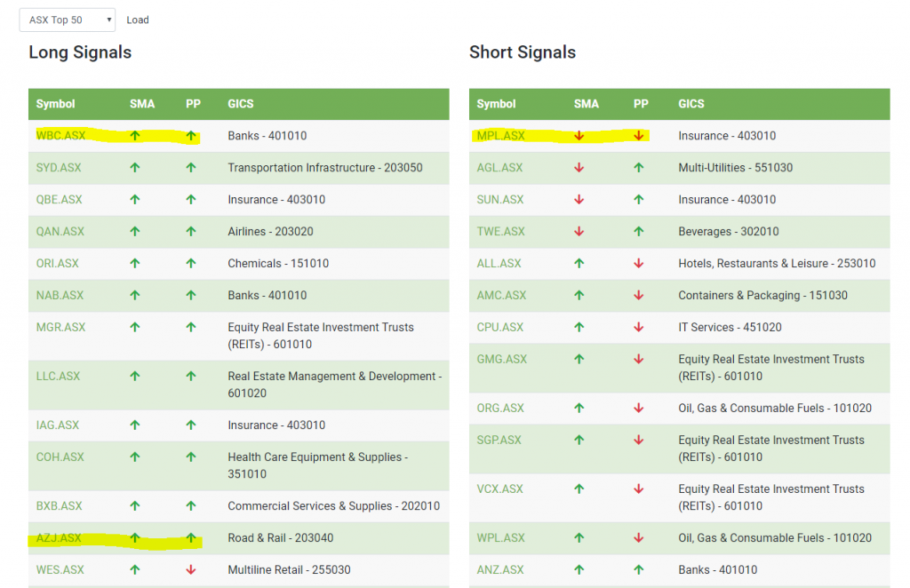Open the AMC.ASX symbol link
Image resolution: width=910 pixels, height=588 pixels.
pyautogui.click(x=501, y=295)
